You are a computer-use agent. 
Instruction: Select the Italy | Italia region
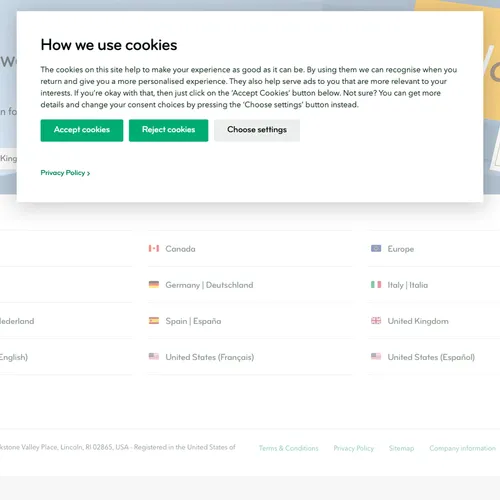[408, 285]
